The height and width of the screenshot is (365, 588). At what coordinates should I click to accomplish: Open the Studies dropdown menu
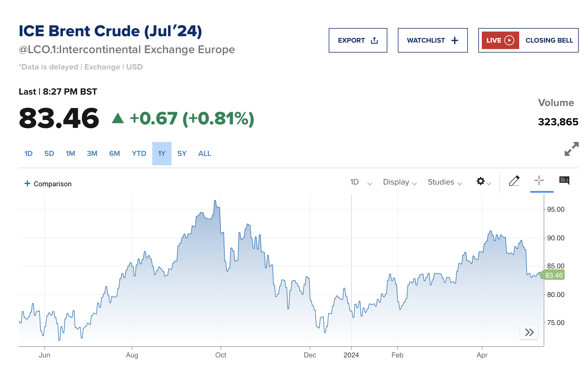445,182
